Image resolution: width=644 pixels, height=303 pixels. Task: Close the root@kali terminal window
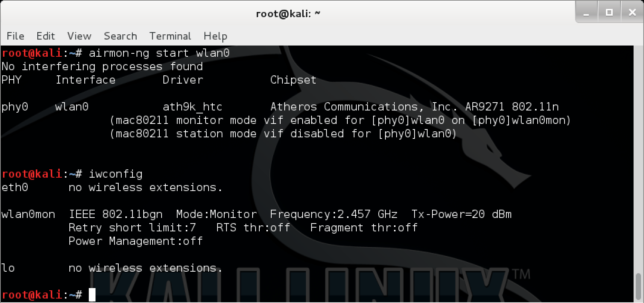[632, 13]
